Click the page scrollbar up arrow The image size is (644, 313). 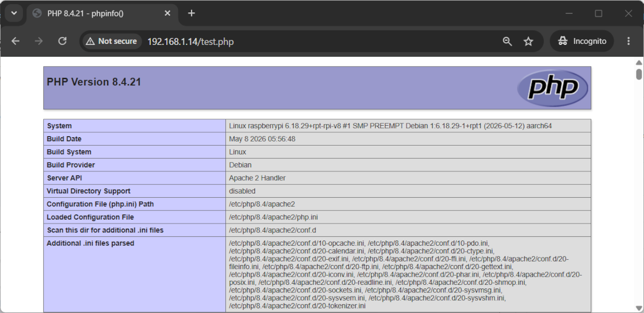(639, 63)
